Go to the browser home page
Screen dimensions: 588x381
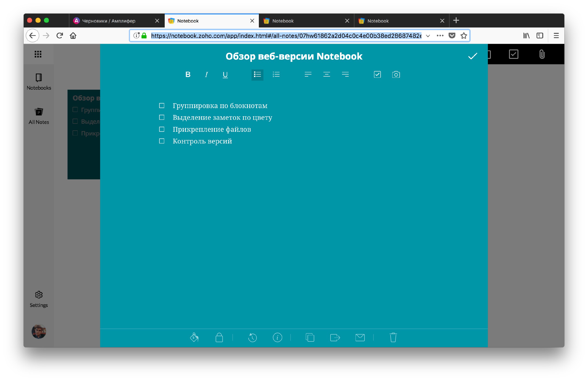click(x=73, y=36)
